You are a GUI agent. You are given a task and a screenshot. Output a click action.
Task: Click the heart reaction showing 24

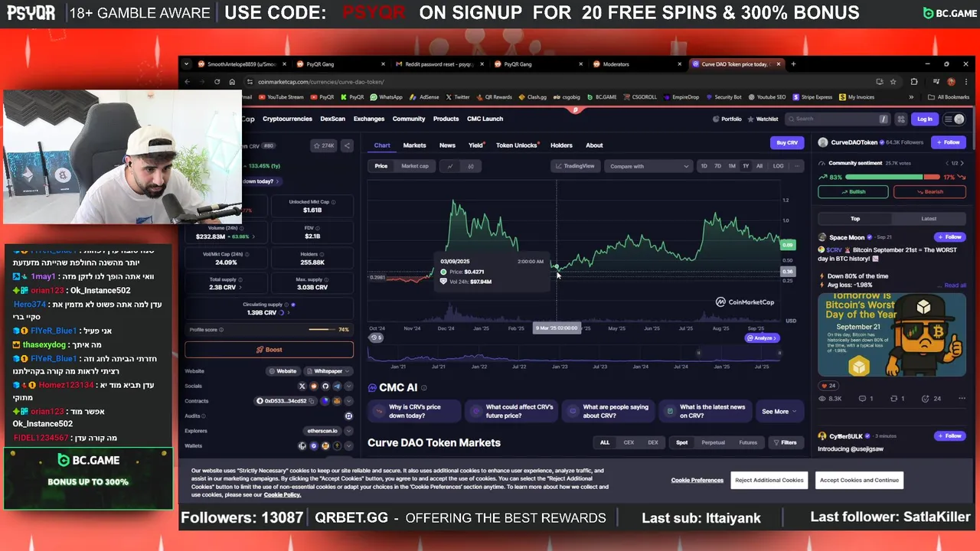828,386
